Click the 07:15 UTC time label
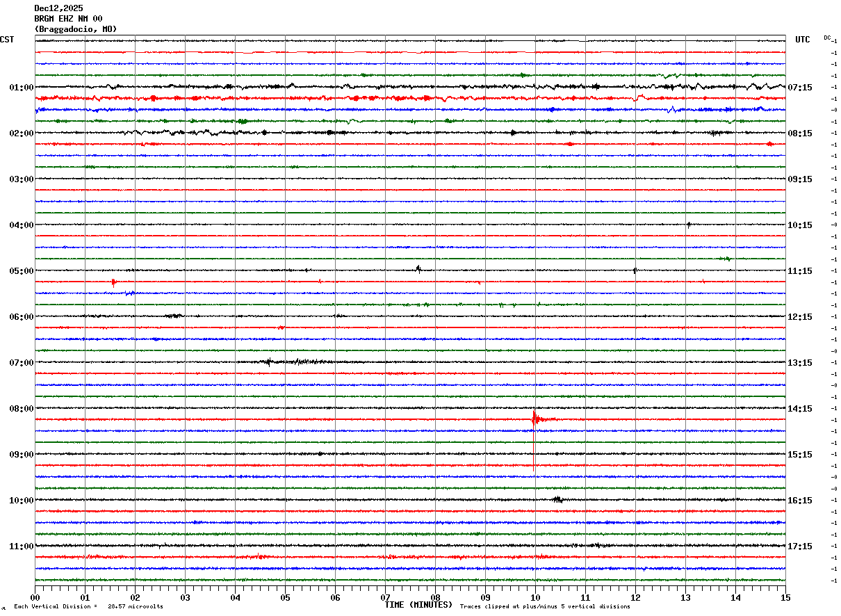The height and width of the screenshot is (616, 841). 800,88
